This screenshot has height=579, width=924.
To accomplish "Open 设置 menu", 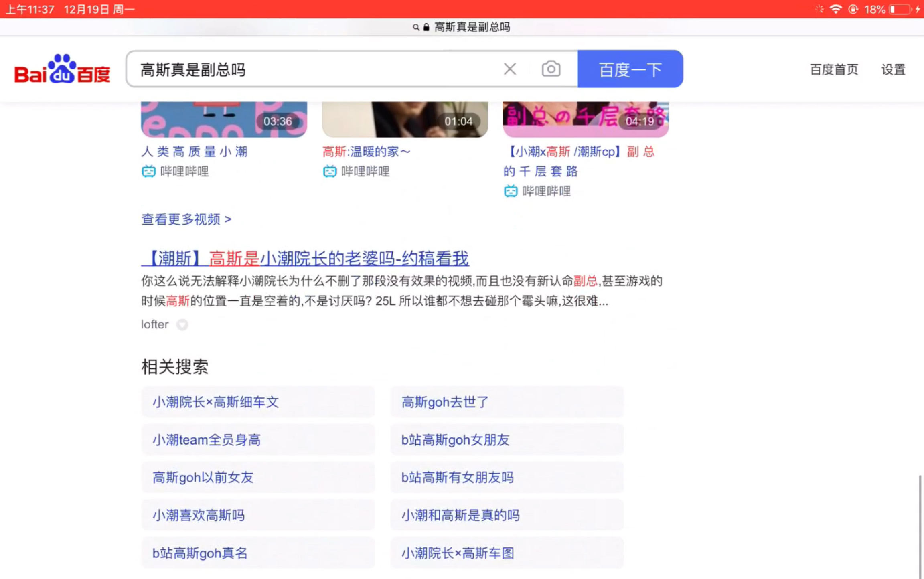I will click(x=893, y=69).
